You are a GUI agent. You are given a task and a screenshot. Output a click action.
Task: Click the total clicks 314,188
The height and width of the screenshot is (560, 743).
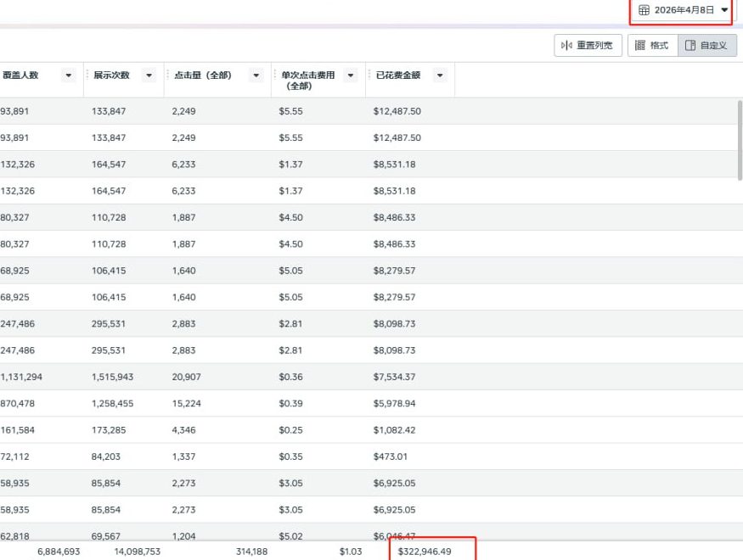251,552
